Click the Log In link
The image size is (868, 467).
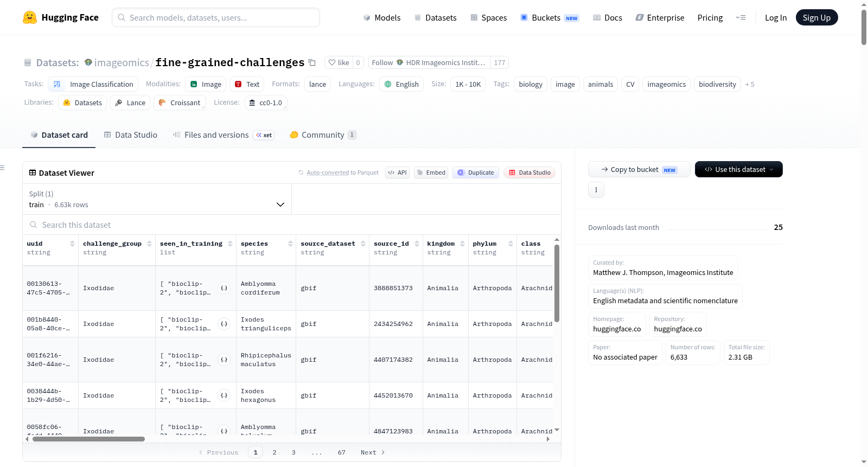776,17
